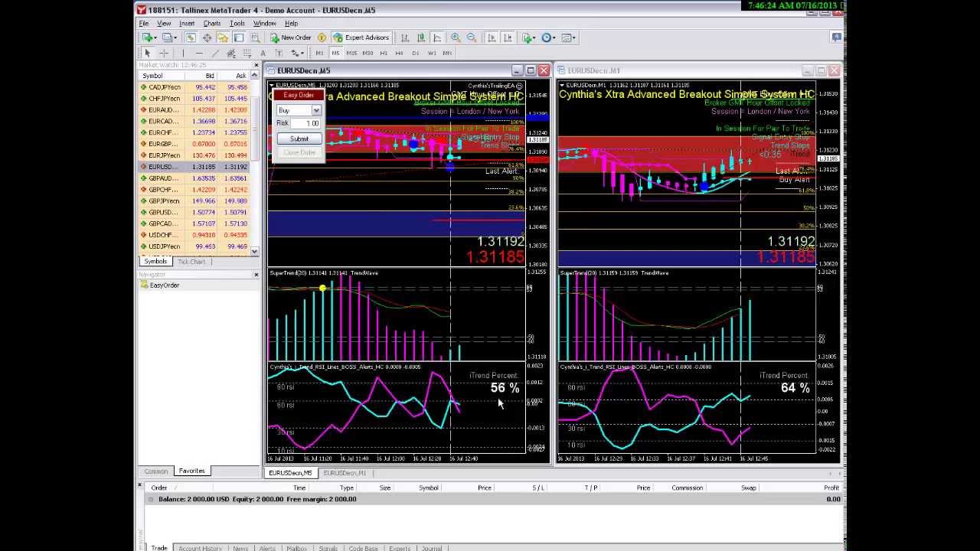Select the equidistant channel tool
Viewport: 980px width, 551px height.
point(230,53)
